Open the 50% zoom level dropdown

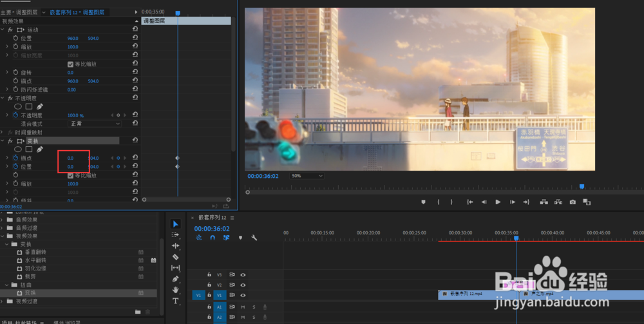(307, 176)
